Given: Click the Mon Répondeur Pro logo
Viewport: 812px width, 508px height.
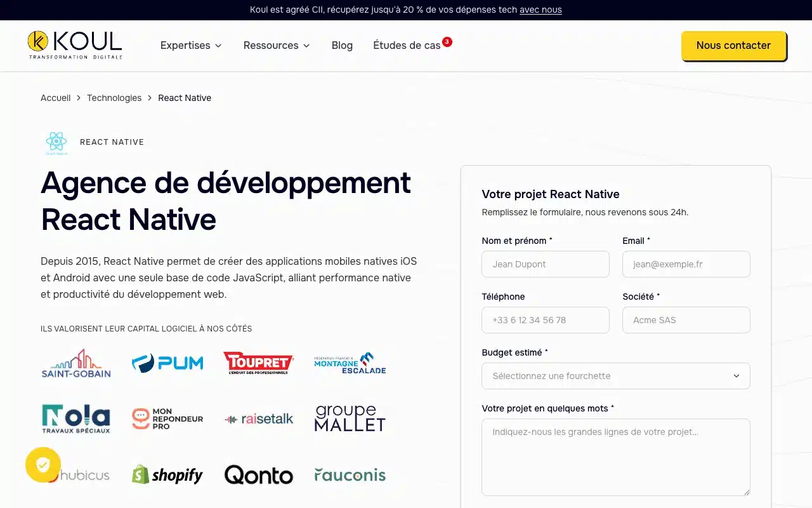Looking at the screenshot, I should tap(167, 419).
